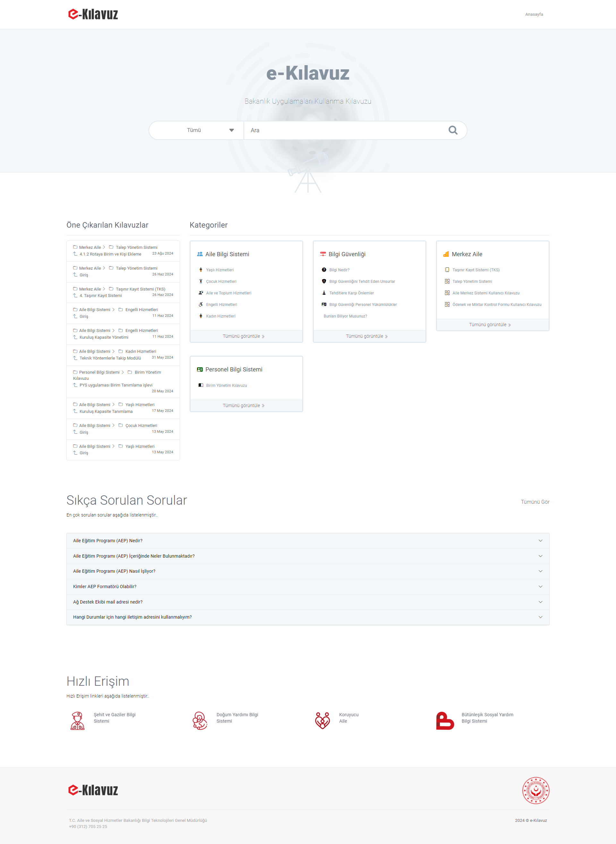Click the ministry emblem in the footer
This screenshot has height=844, width=616.
coord(535,790)
